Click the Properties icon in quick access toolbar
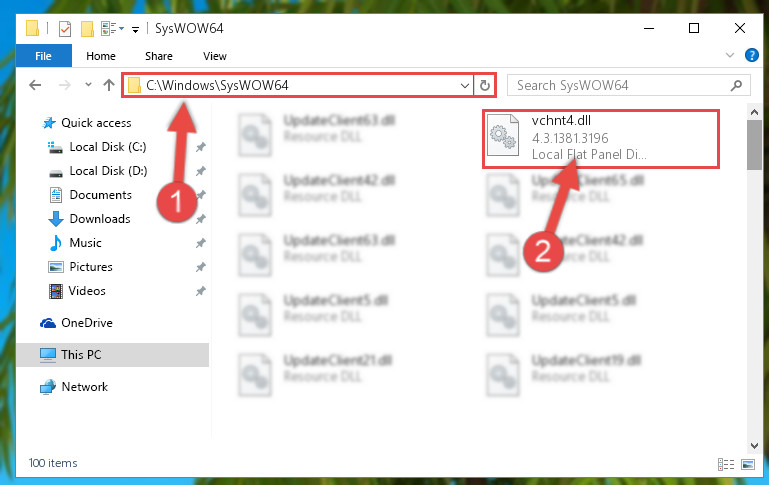This screenshot has width=769, height=485. coord(65,28)
